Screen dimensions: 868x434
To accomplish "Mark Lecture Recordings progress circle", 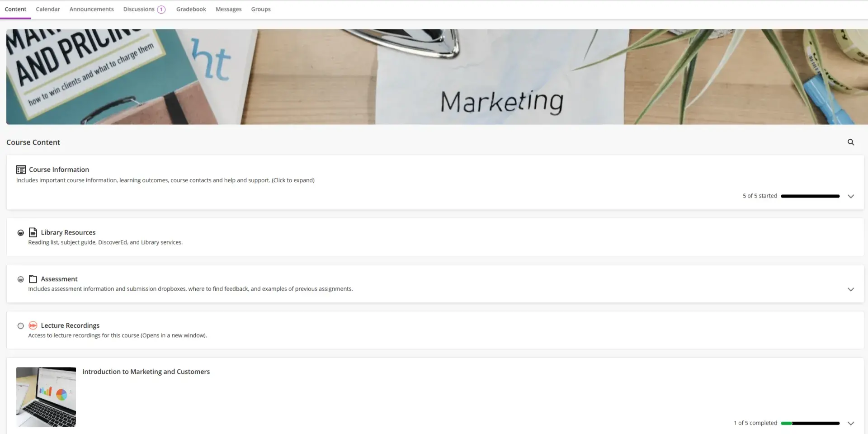I will tap(20, 326).
